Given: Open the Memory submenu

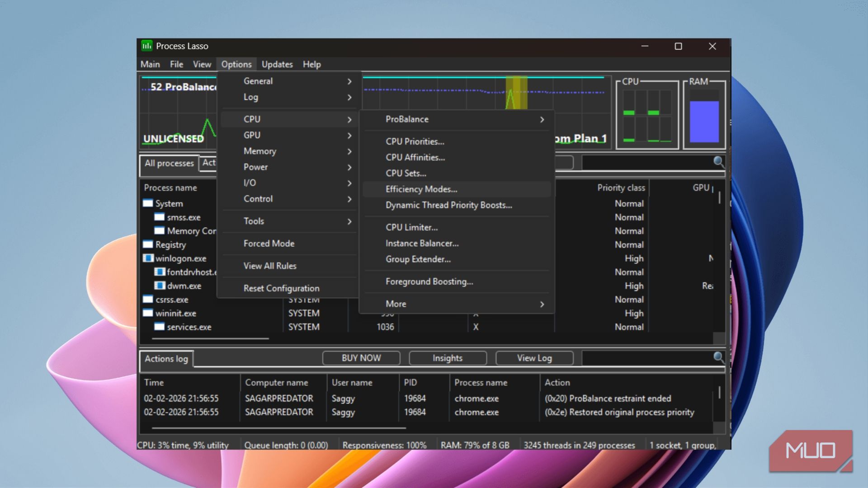Looking at the screenshot, I should [289, 151].
